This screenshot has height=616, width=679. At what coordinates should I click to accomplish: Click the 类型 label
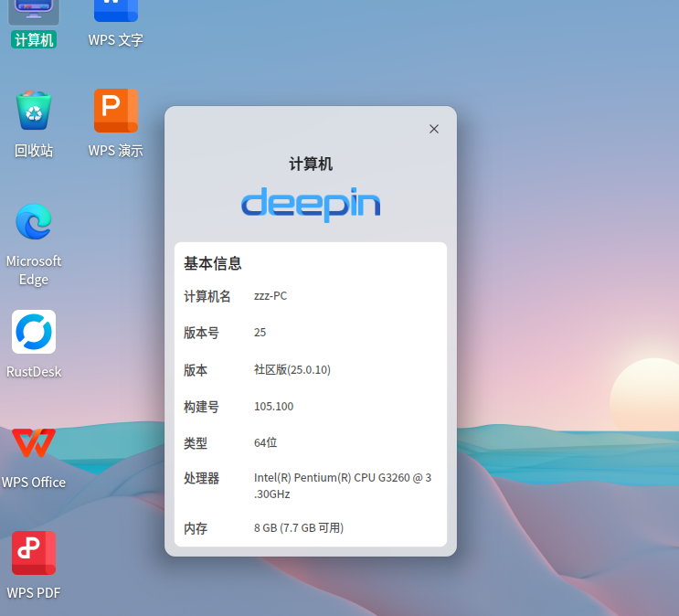(x=196, y=443)
